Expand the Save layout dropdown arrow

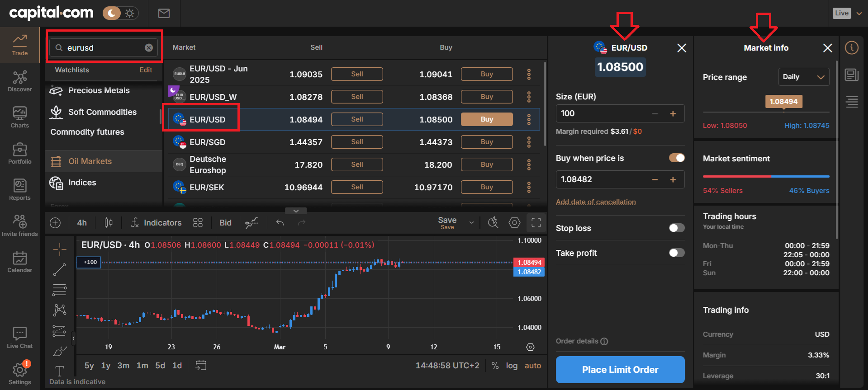(x=472, y=223)
